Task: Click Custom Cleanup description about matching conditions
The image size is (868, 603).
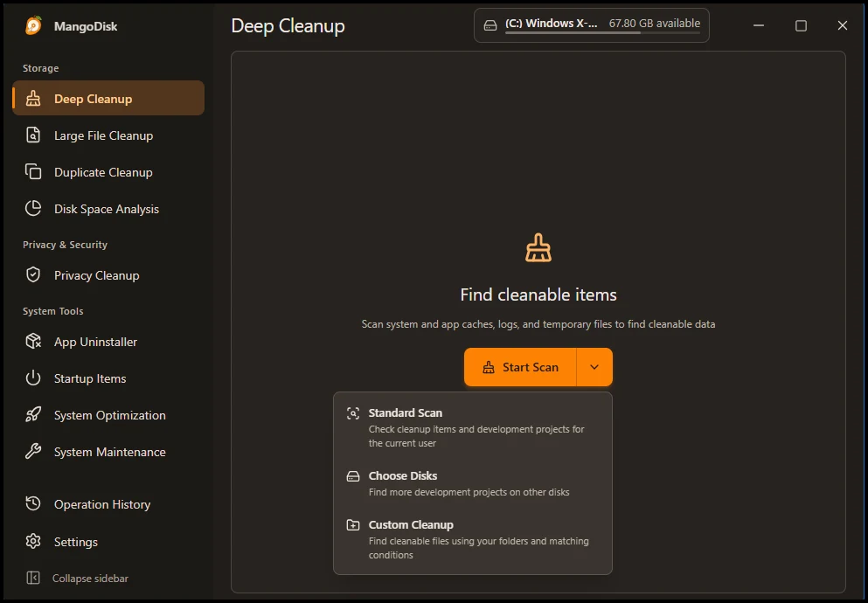Action: 479,548
